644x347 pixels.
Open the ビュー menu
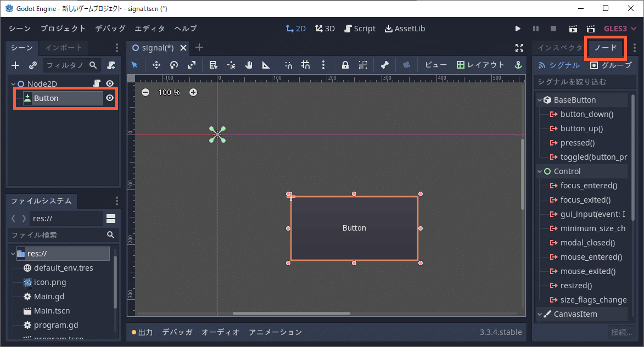[x=435, y=65]
